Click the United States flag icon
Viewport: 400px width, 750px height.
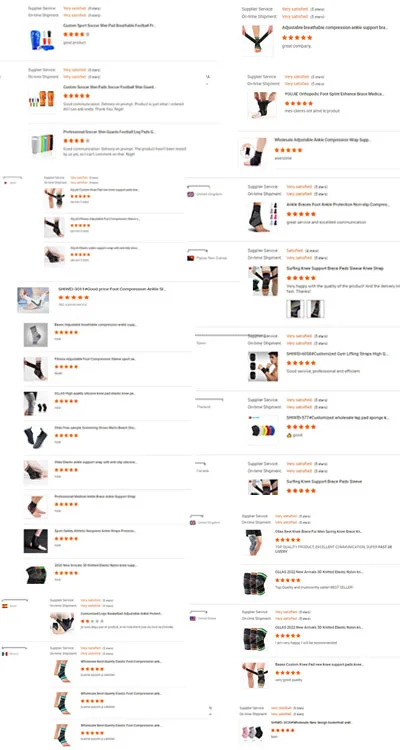point(192,618)
